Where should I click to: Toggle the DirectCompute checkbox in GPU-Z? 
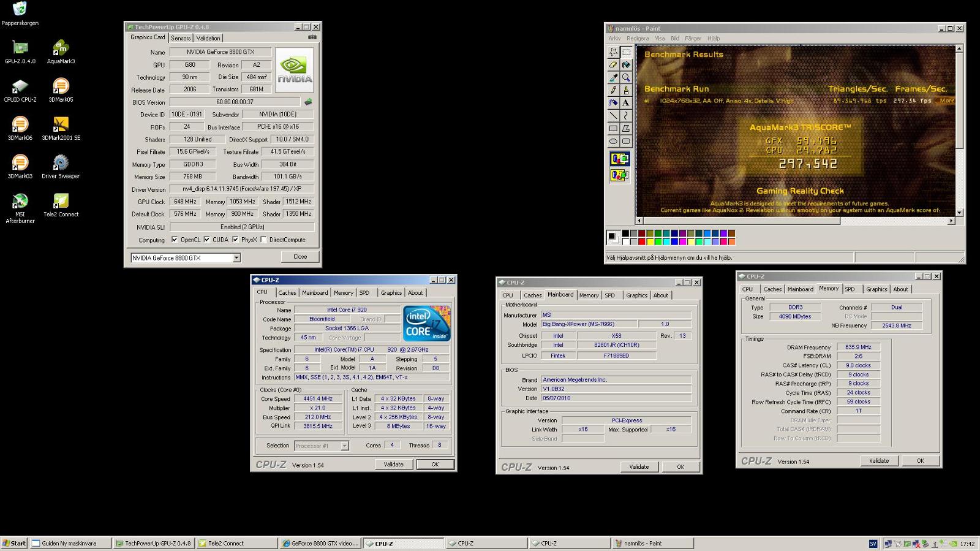click(263, 240)
